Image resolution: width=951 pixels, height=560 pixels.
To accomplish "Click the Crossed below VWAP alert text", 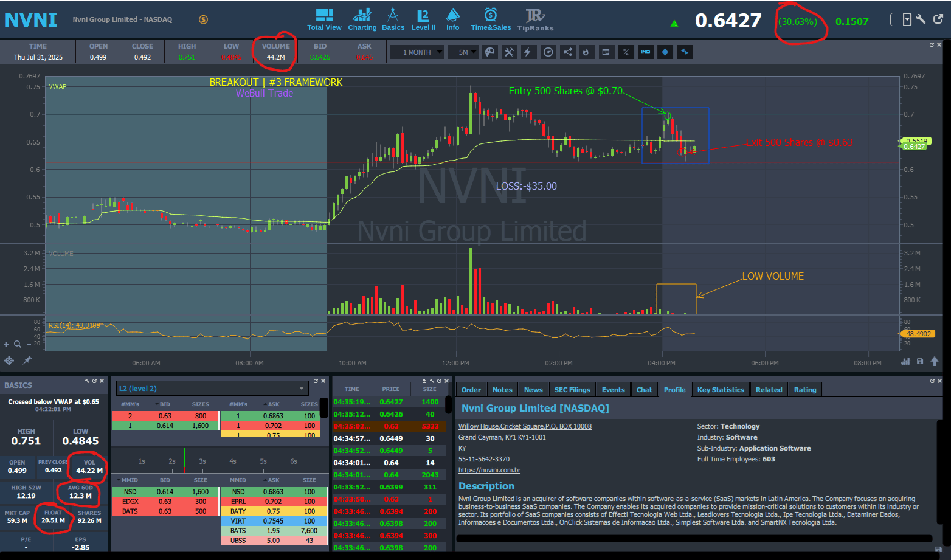I will click(x=54, y=401).
